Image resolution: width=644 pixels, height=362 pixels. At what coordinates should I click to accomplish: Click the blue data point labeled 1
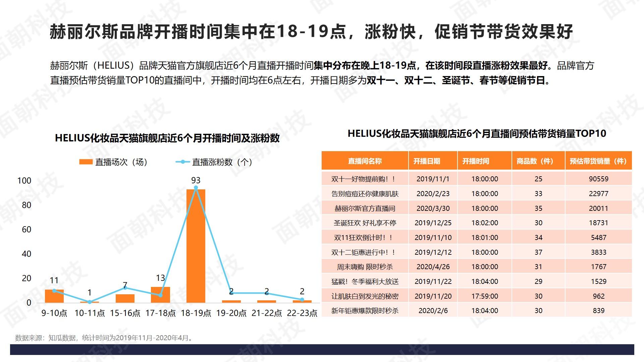[89, 302]
